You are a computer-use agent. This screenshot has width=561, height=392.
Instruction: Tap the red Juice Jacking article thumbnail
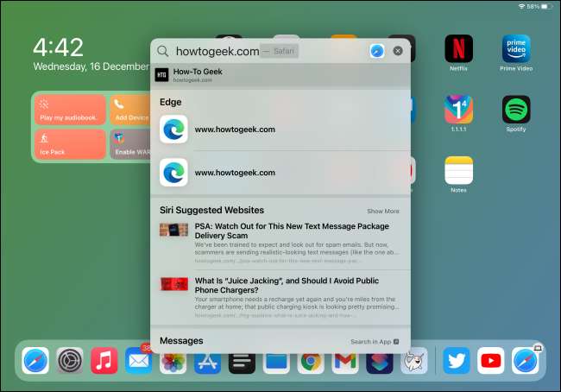click(173, 284)
